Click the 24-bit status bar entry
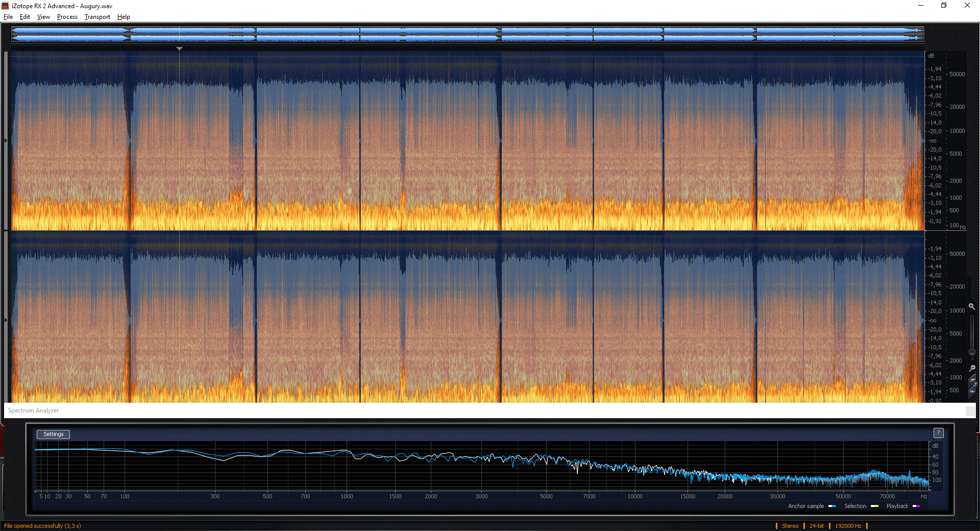 click(817, 526)
